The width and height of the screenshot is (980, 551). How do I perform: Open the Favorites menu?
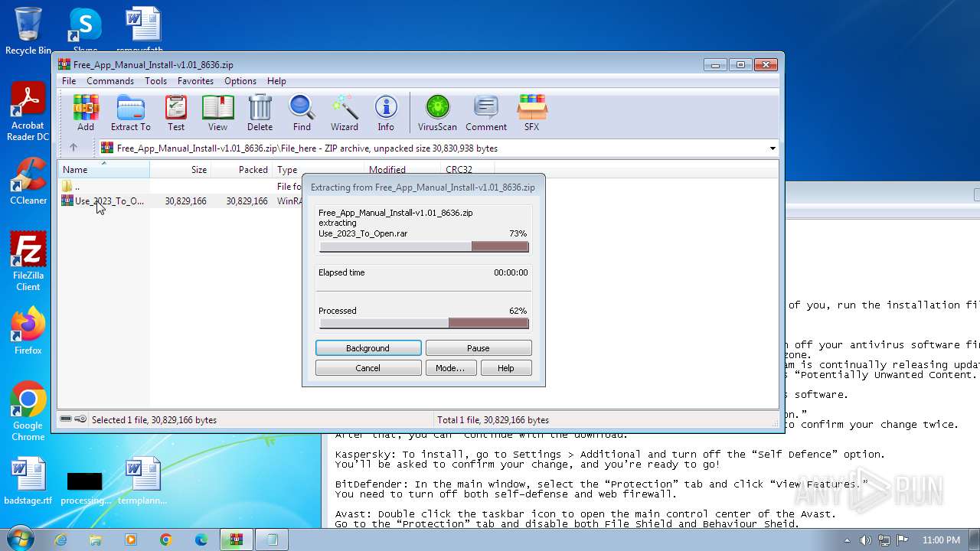(195, 81)
